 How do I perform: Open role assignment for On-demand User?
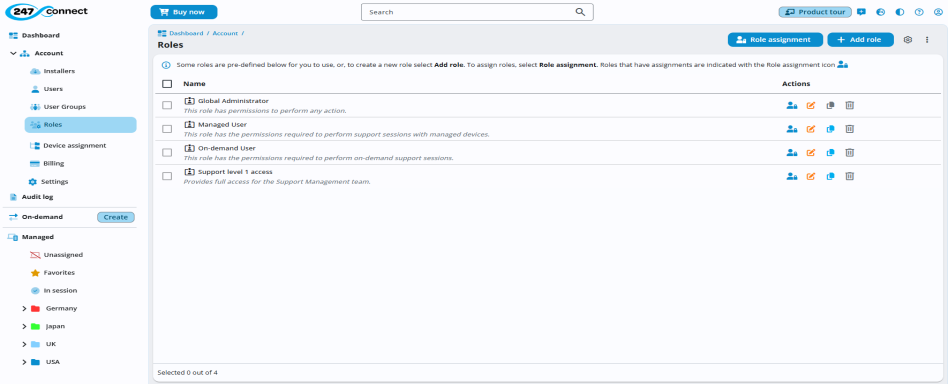[791, 152]
